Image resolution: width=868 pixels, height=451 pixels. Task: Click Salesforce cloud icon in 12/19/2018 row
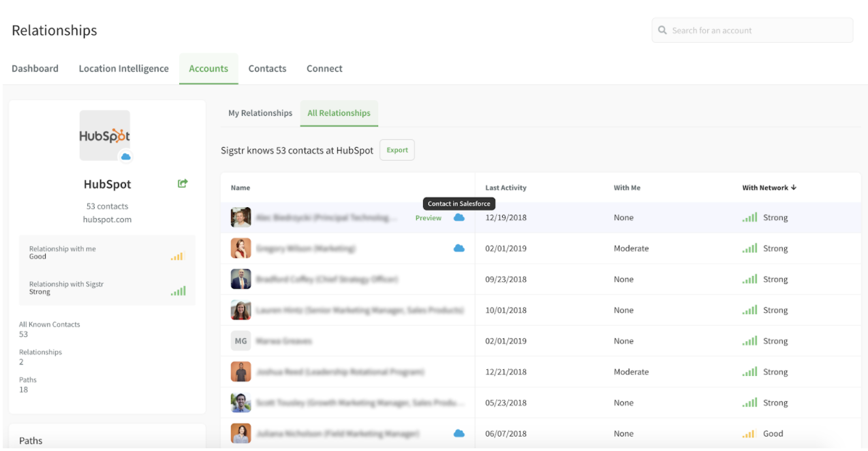coord(459,217)
